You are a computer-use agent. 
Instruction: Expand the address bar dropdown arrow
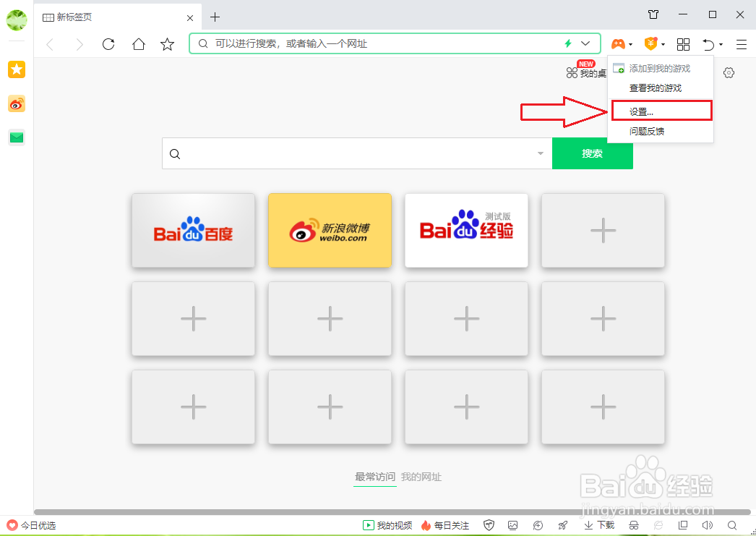click(x=585, y=43)
